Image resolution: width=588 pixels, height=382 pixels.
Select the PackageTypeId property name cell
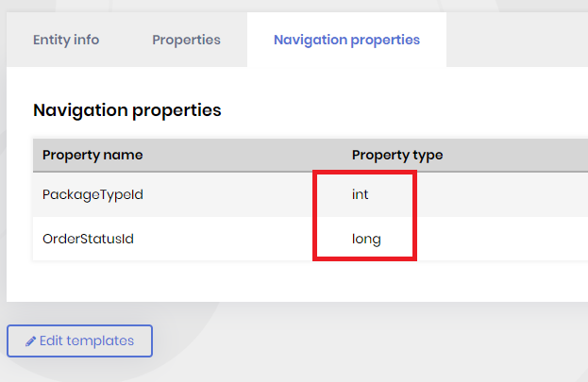coord(92,194)
